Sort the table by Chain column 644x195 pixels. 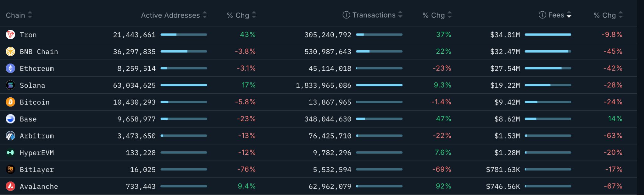(x=30, y=15)
